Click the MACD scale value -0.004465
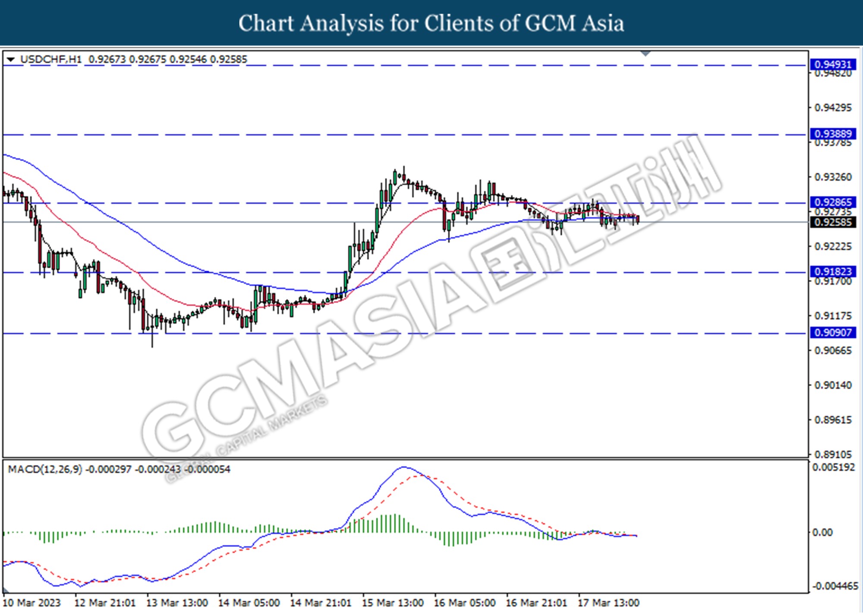 [835, 586]
